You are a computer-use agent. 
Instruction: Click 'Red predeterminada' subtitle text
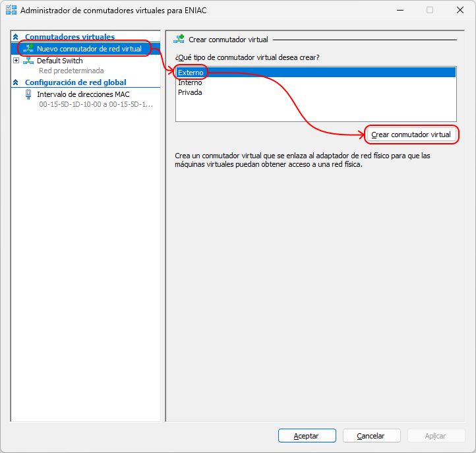71,71
